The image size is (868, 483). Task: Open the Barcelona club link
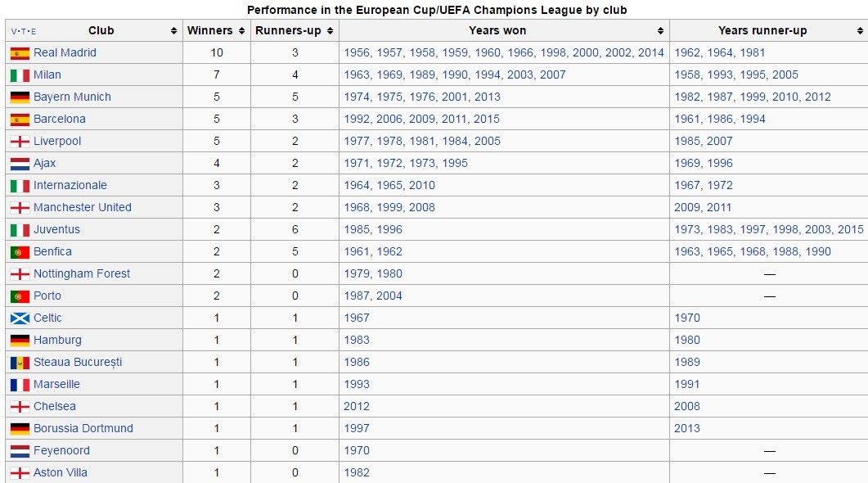pos(60,119)
